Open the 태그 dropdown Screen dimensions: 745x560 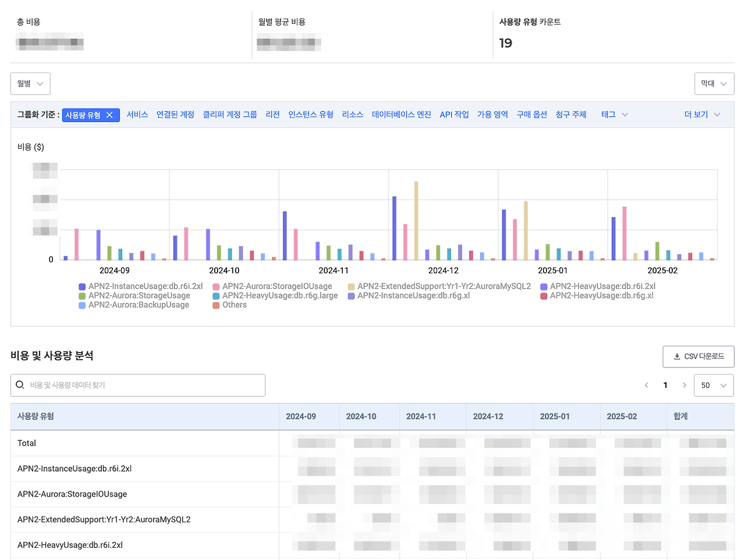tap(613, 115)
